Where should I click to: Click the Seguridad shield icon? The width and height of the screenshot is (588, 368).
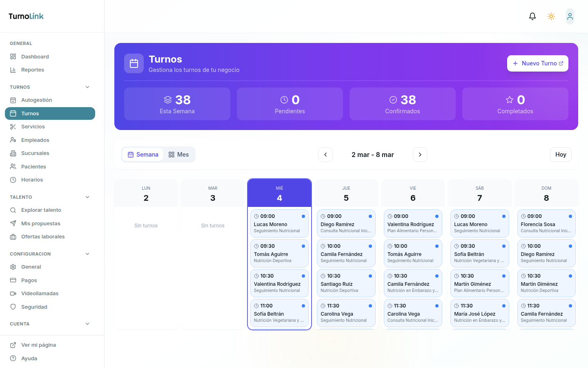point(13,307)
